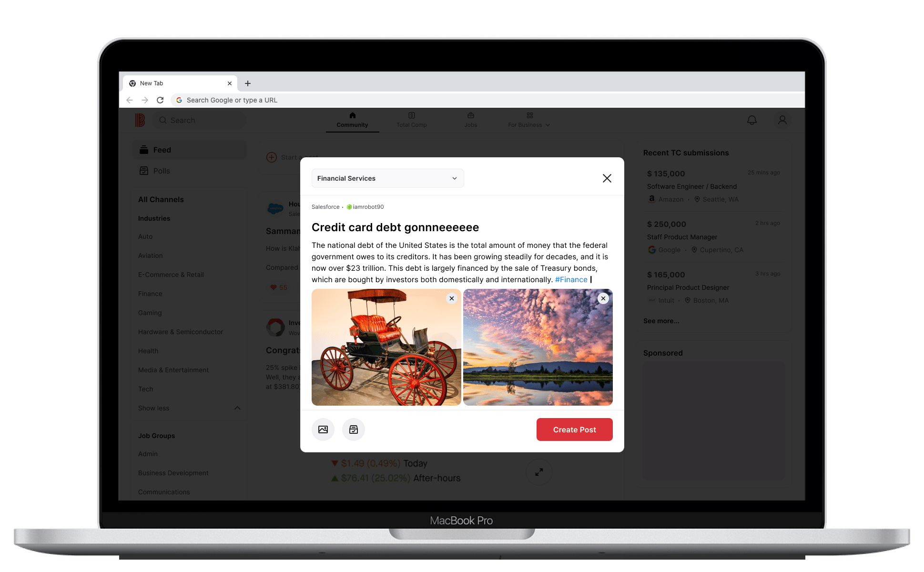Click the Create Post button
The height and width of the screenshot is (572, 924).
point(575,429)
